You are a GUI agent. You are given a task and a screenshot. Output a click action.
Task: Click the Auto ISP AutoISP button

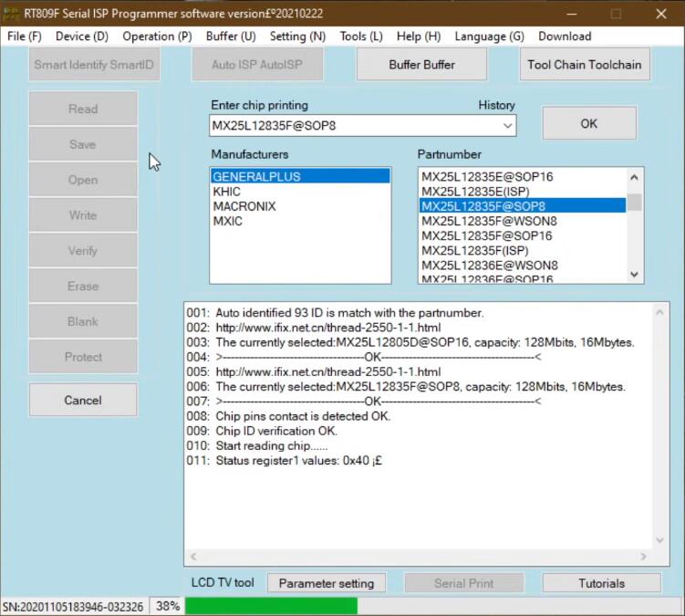click(x=257, y=65)
